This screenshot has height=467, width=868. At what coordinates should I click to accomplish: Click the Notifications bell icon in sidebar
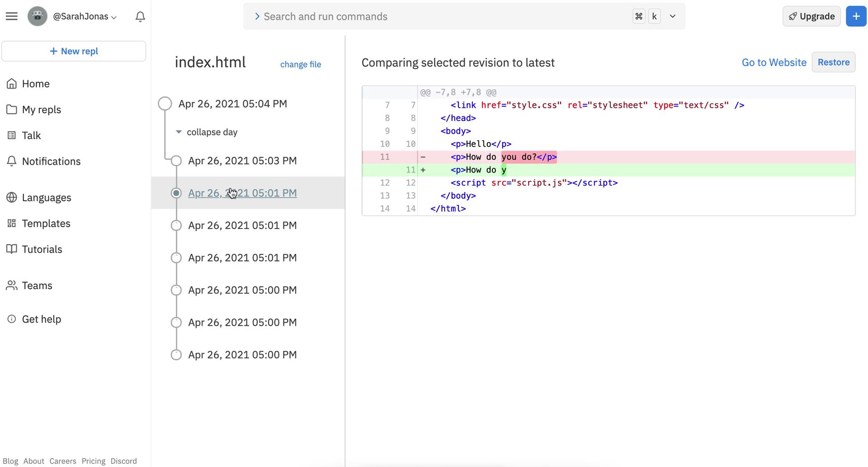click(x=12, y=161)
